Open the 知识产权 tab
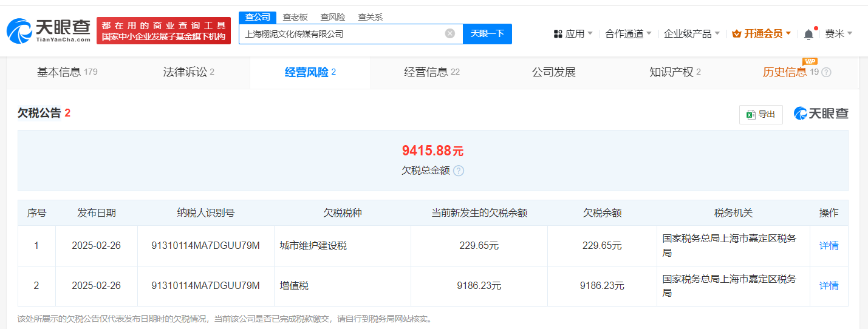 [675, 72]
